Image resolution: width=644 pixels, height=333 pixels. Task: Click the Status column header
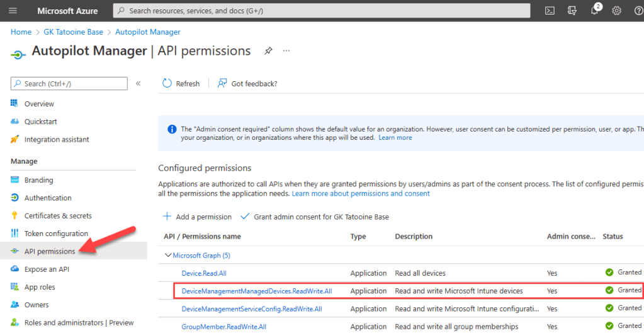(613, 236)
